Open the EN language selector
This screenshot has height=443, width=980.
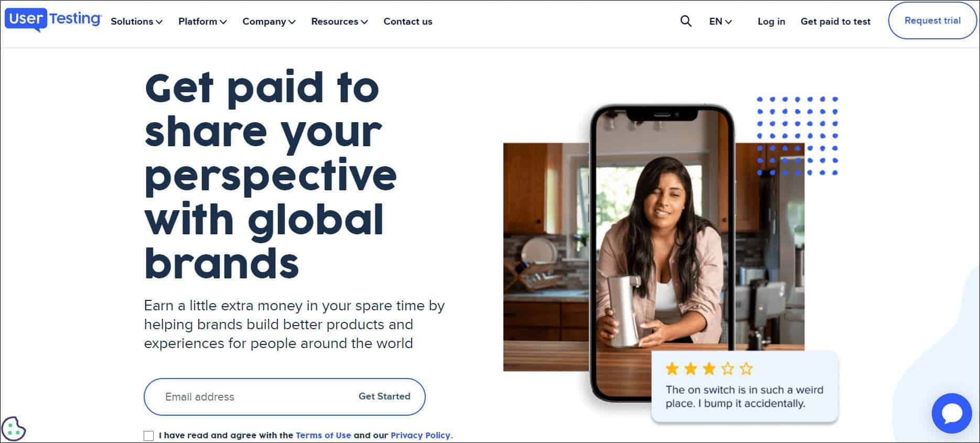pyautogui.click(x=720, y=21)
